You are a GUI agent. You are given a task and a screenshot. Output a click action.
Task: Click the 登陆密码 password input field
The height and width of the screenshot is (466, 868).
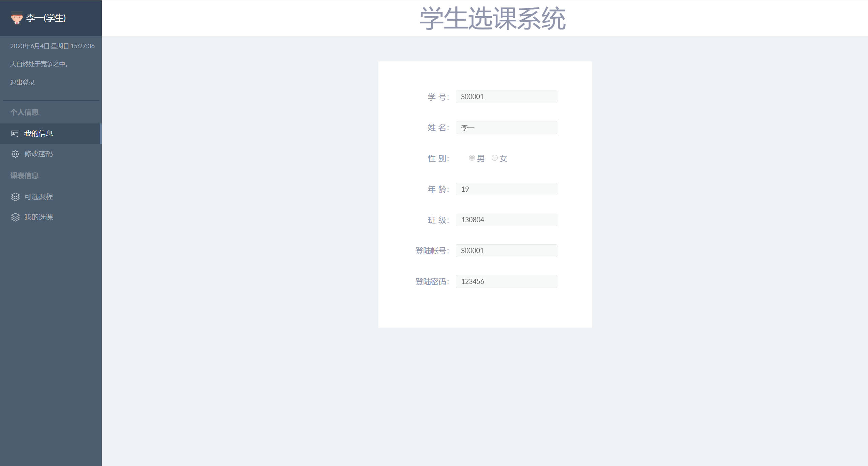coord(506,281)
